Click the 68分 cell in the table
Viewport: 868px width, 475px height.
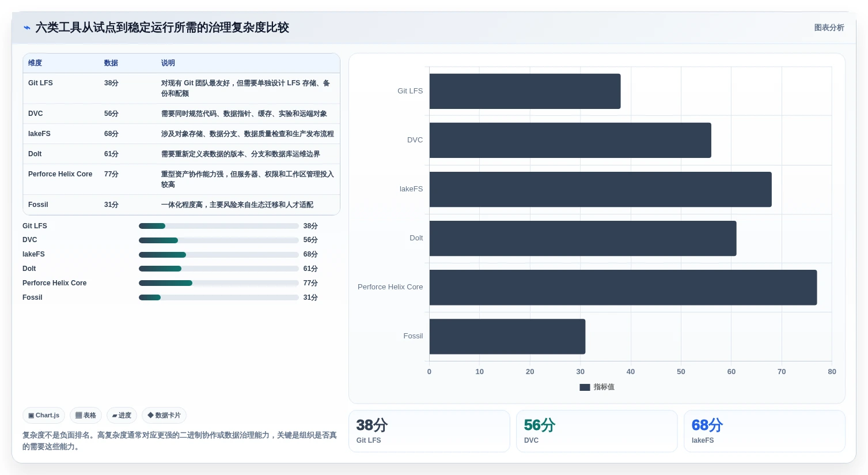point(111,134)
